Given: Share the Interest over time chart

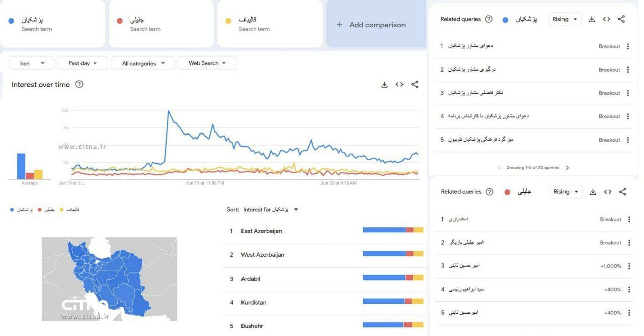Looking at the screenshot, I should click(x=415, y=84).
